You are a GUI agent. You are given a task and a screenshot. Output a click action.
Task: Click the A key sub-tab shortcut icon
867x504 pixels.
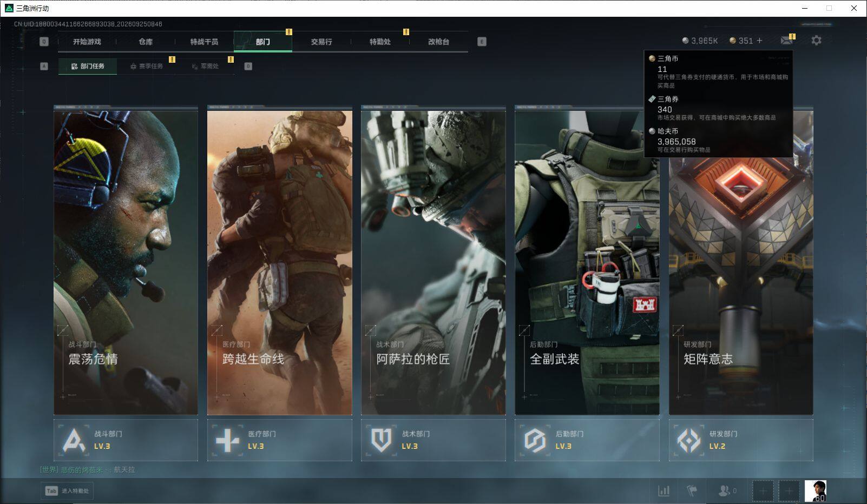pos(44,66)
